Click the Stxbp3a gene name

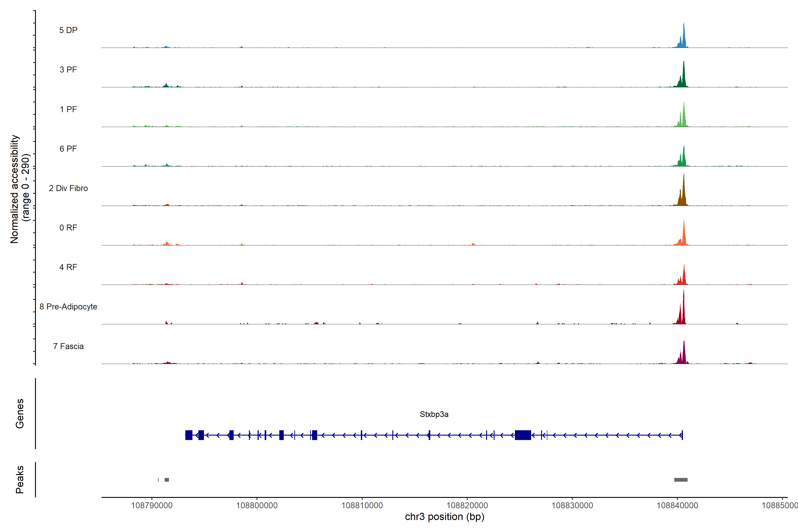[434, 414]
